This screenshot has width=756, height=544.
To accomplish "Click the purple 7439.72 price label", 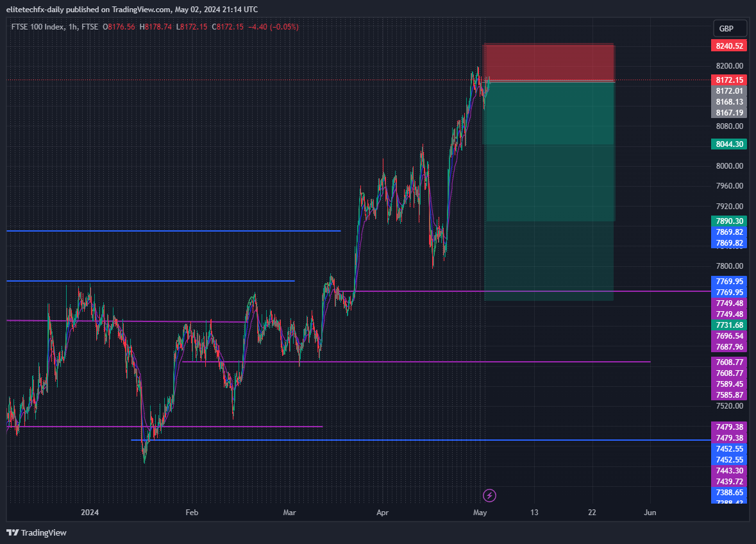I will click(x=729, y=482).
